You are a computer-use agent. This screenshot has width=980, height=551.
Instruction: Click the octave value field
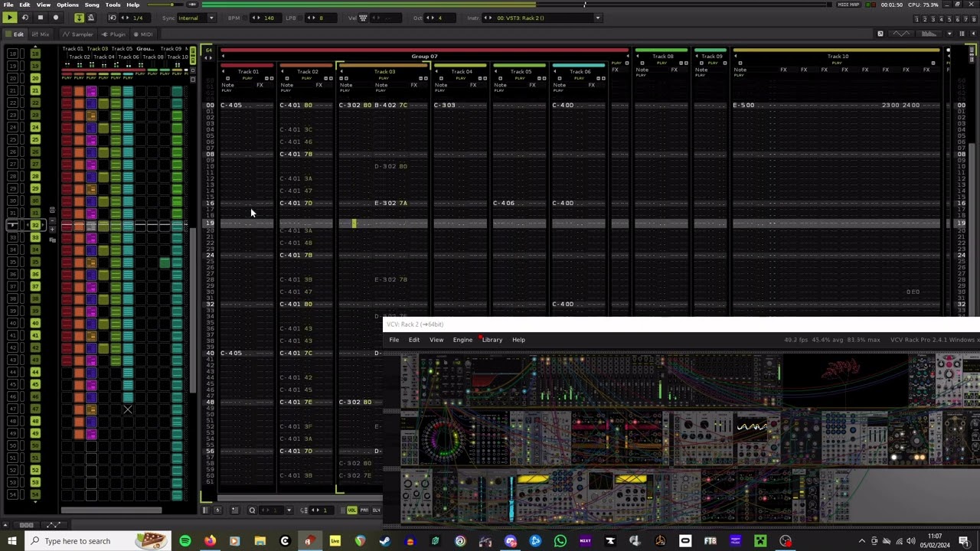pos(439,18)
